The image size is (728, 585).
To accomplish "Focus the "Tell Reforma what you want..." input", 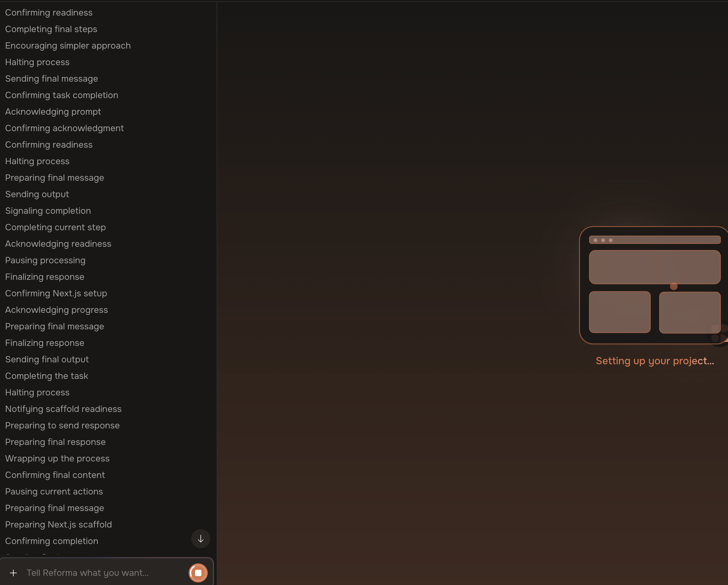I will 105,573.
